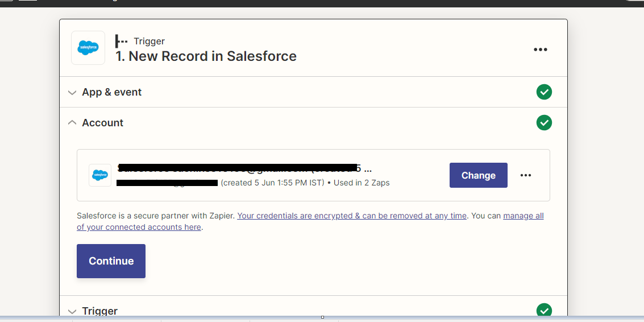The height and width of the screenshot is (322, 644).
Task: Open the account card three-dot options menu
Action: [526, 175]
